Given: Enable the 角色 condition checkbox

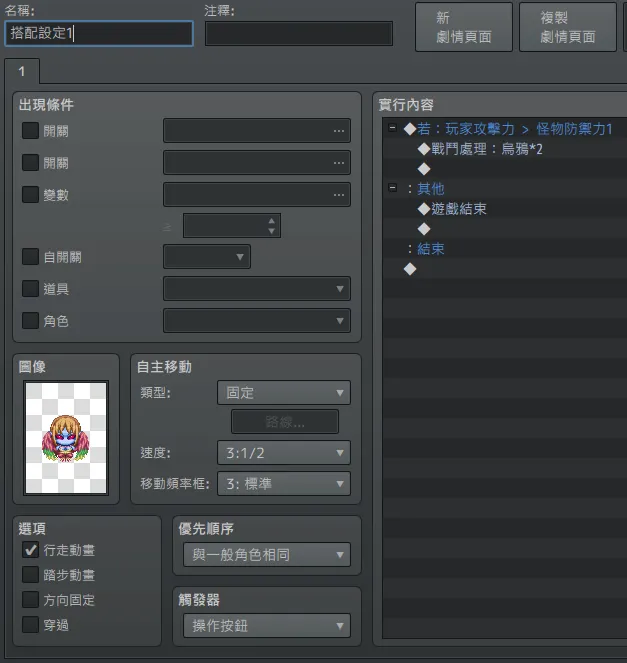Looking at the screenshot, I should point(30,321).
